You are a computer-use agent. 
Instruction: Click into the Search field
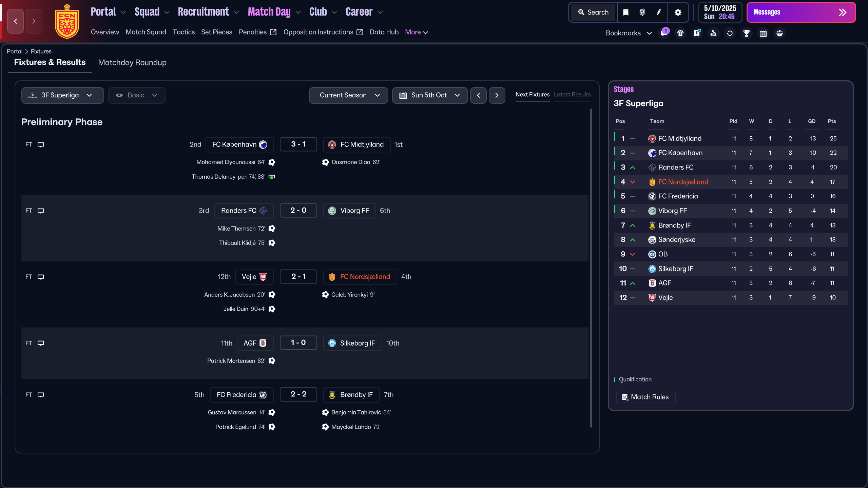pyautogui.click(x=594, y=13)
